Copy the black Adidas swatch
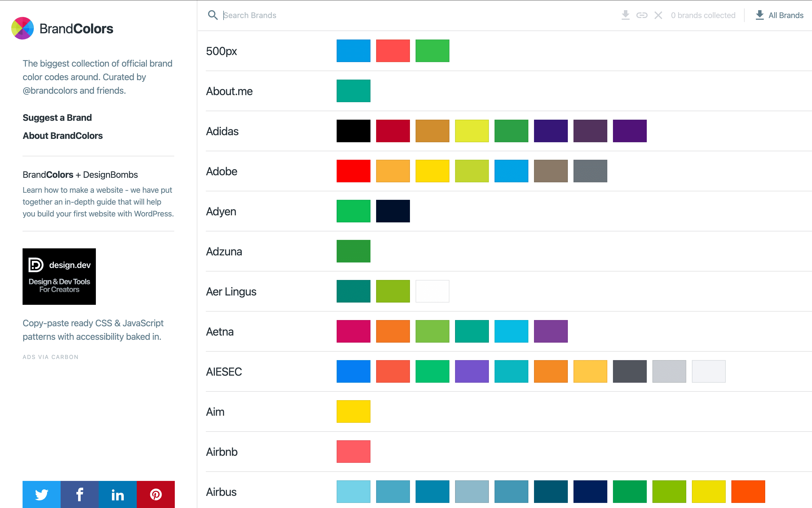812x508 pixels. coord(353,131)
